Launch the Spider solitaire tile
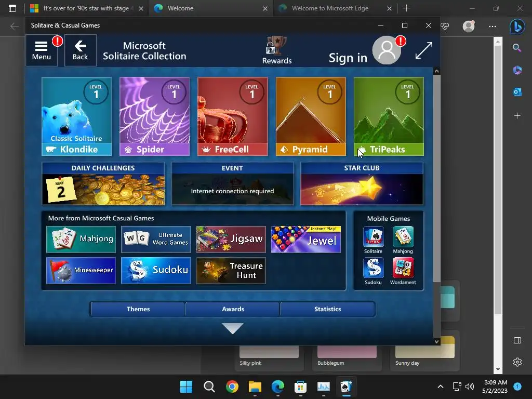This screenshot has width=532, height=399. (155, 116)
